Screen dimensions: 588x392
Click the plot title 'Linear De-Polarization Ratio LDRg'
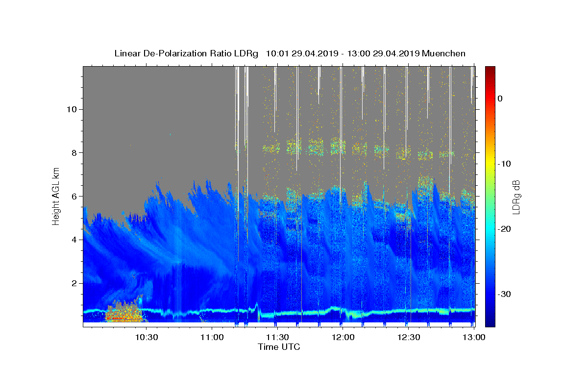(186, 53)
